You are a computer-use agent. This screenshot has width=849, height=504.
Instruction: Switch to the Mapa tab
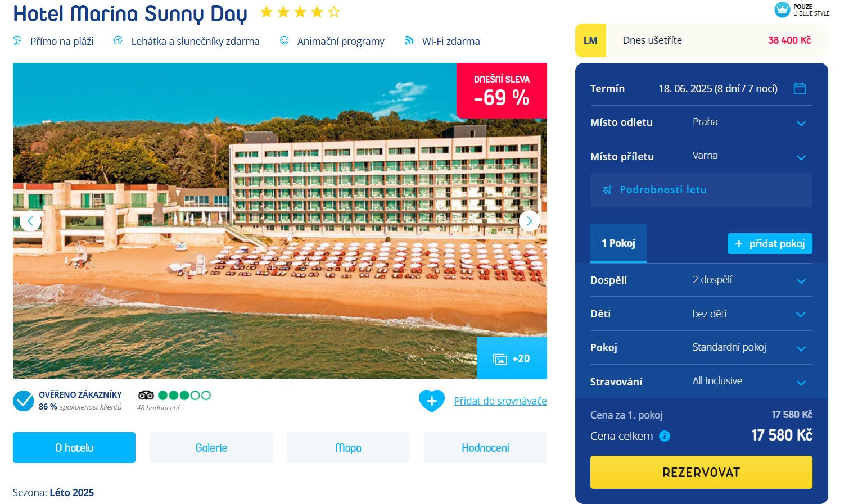point(348,448)
